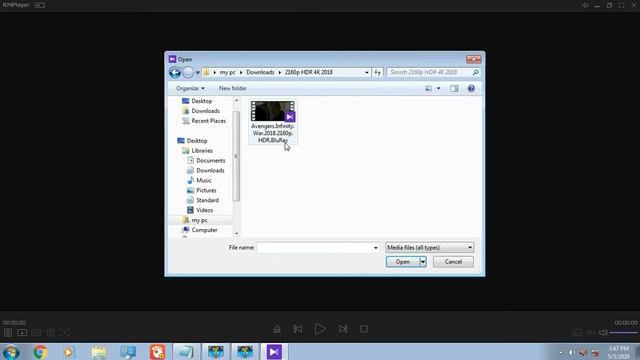Click the Forward navigation arrow in Open dialog

click(188, 73)
